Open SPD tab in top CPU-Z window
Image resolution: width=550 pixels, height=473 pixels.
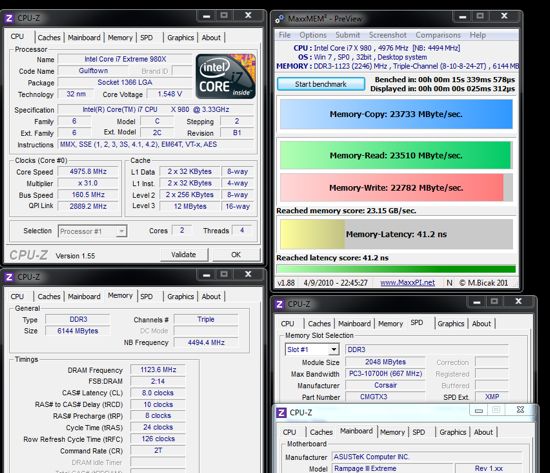click(x=147, y=38)
